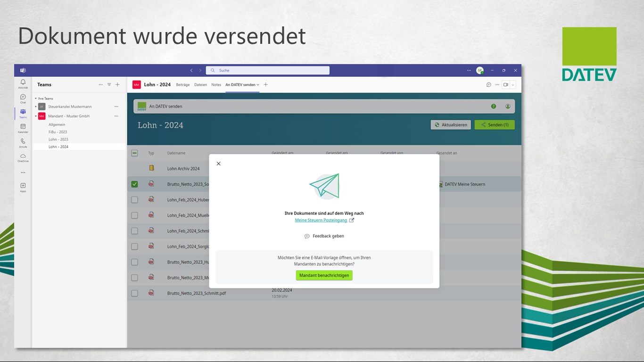Viewport: 644px width, 362px height.
Task: Collapse the Mandant - Muster GmbH team
Action: (36, 116)
